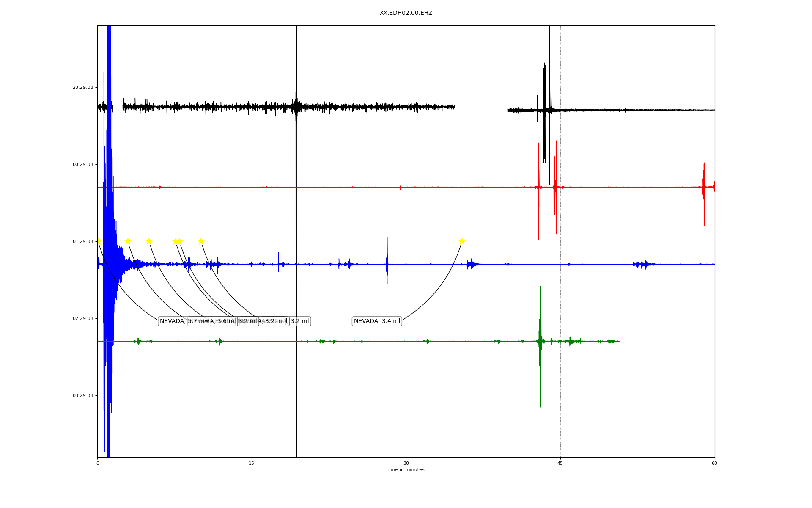Screen dimensions: 812x508
Task: Click the 60 tick on the x-axis
Action: [x=714, y=464]
